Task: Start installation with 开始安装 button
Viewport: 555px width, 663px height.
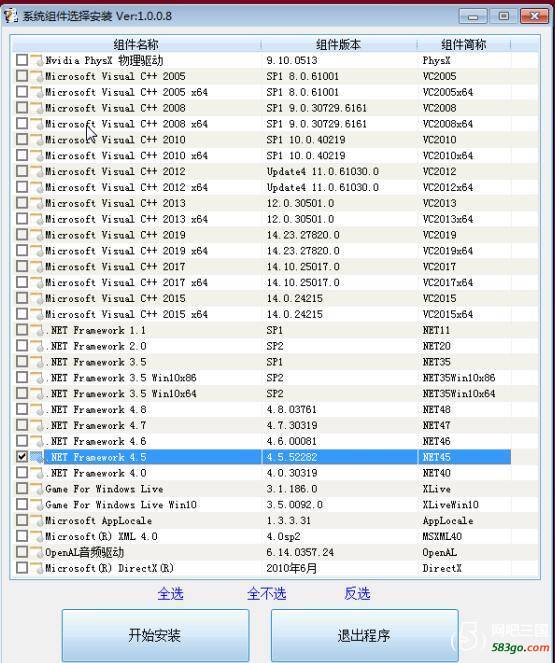Action: [x=155, y=635]
